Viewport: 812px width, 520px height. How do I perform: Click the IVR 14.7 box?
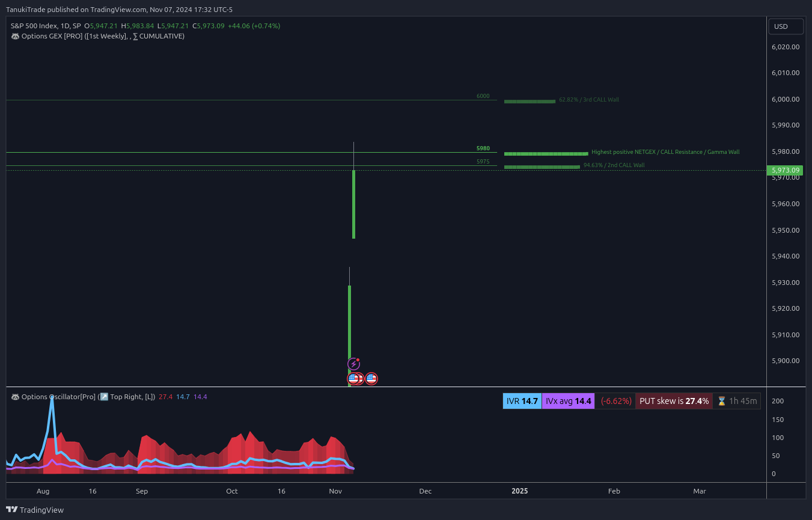coord(522,401)
